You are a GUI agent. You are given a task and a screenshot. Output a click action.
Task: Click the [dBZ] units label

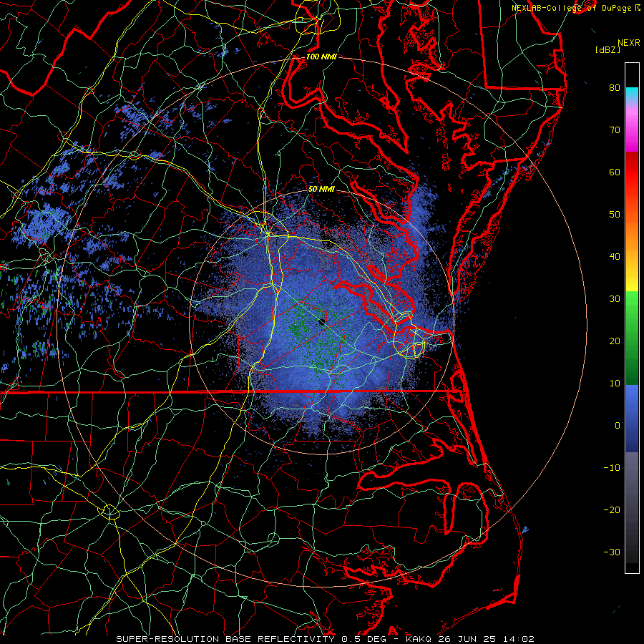tap(608, 50)
